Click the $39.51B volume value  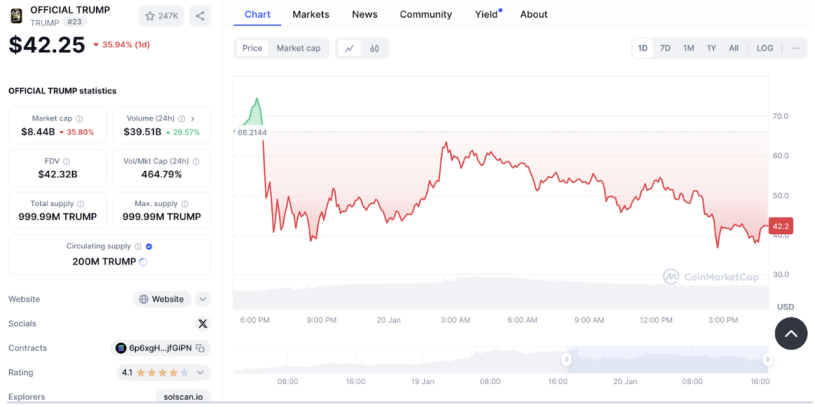click(x=142, y=132)
